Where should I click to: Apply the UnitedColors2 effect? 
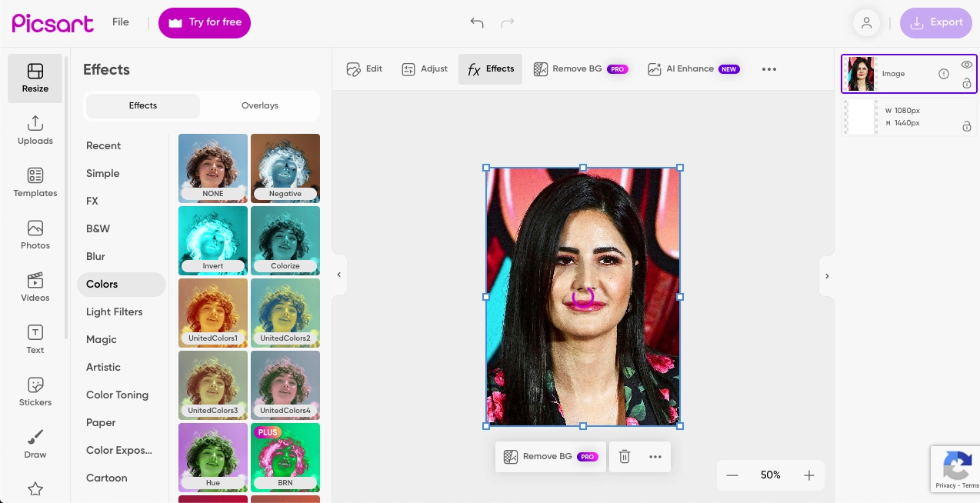coord(285,313)
